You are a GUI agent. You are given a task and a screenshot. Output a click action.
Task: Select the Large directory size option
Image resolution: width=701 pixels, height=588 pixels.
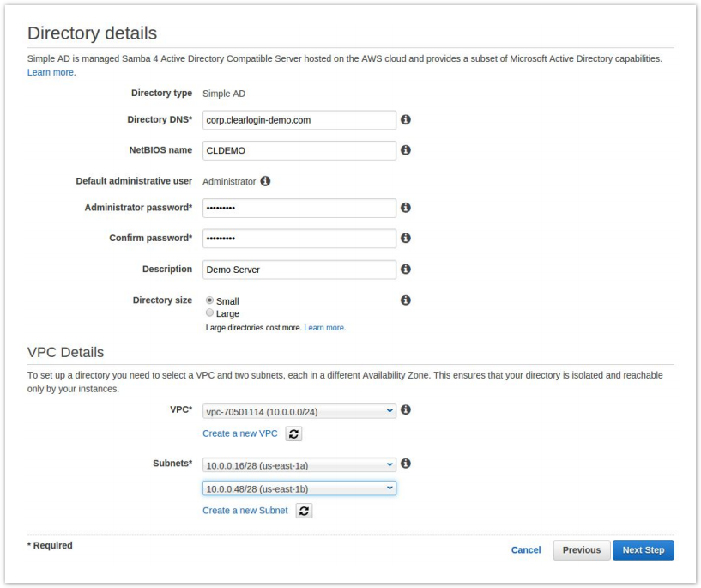point(210,313)
